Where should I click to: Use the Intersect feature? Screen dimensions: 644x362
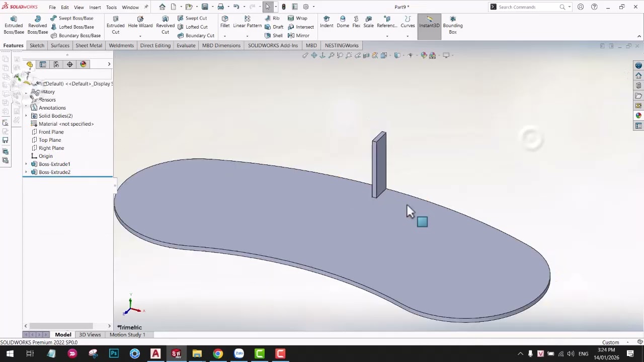(301, 27)
